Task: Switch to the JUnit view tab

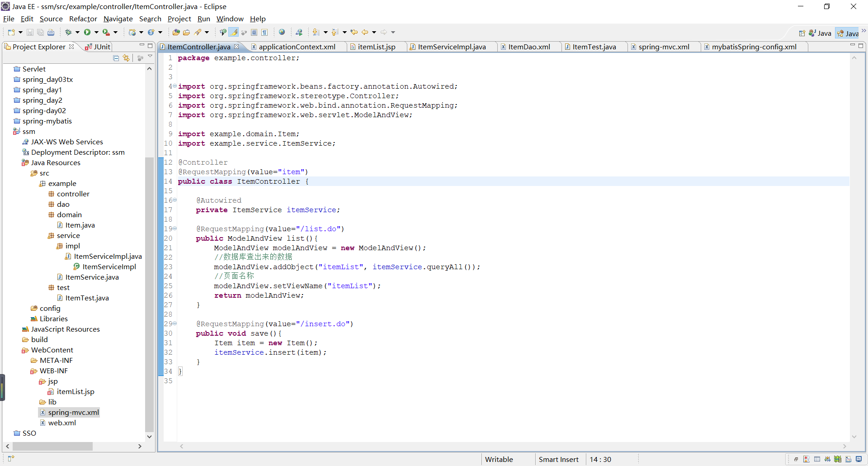Action: 98,47
